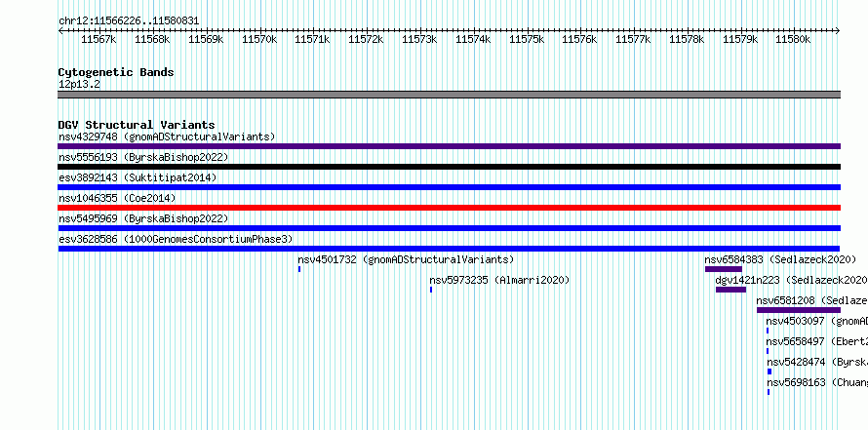
Task: Click the blue nsv5495969 variant bar
Action: [449, 228]
